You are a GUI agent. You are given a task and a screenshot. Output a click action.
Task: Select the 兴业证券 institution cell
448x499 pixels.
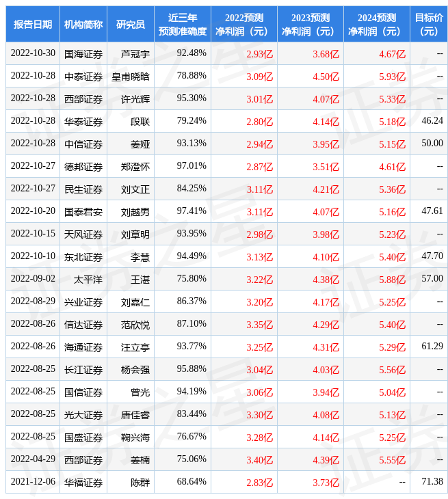(83, 303)
